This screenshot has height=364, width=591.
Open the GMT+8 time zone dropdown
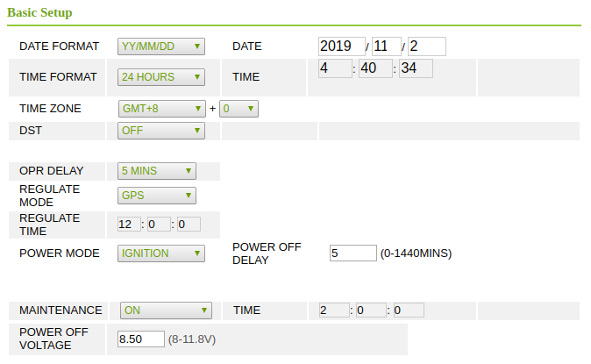[x=161, y=109]
